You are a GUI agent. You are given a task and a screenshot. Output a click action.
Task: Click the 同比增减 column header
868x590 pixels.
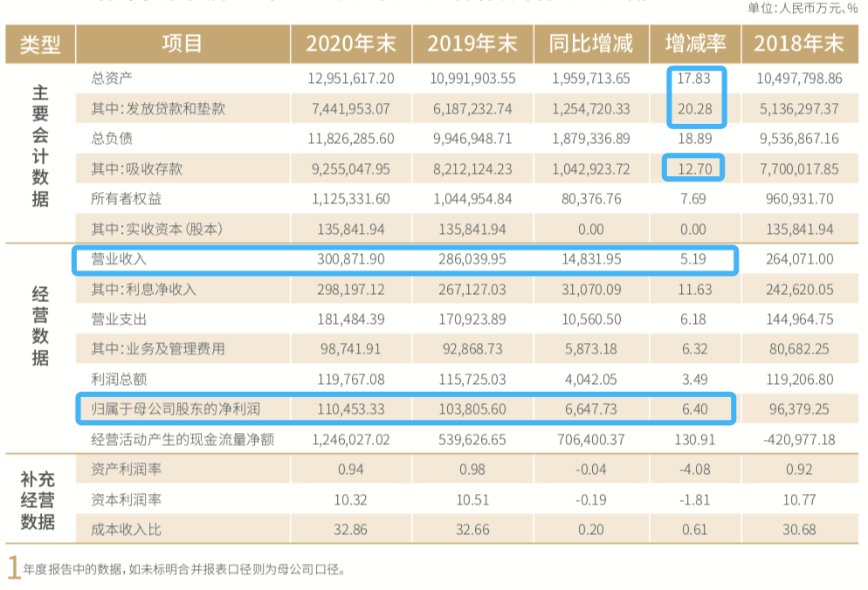tap(590, 45)
